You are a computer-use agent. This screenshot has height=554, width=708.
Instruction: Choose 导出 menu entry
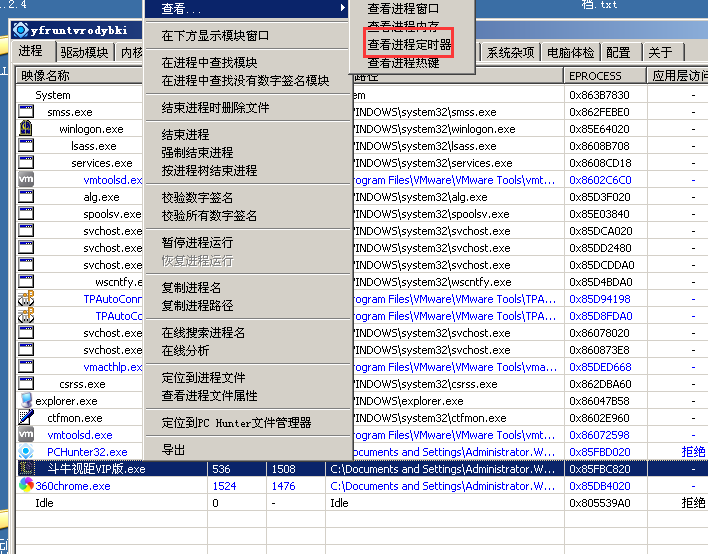click(x=173, y=450)
